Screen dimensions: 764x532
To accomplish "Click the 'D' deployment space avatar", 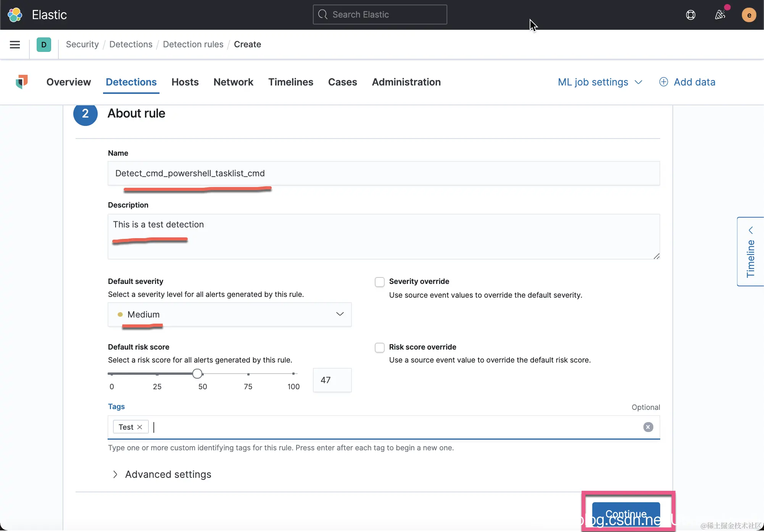I will [x=44, y=45].
